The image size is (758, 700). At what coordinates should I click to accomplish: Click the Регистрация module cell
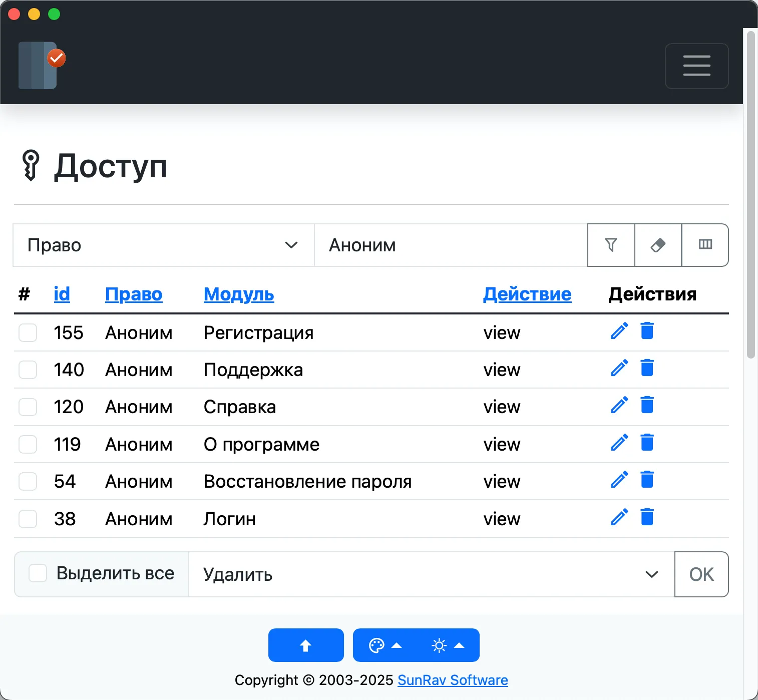pos(258,332)
